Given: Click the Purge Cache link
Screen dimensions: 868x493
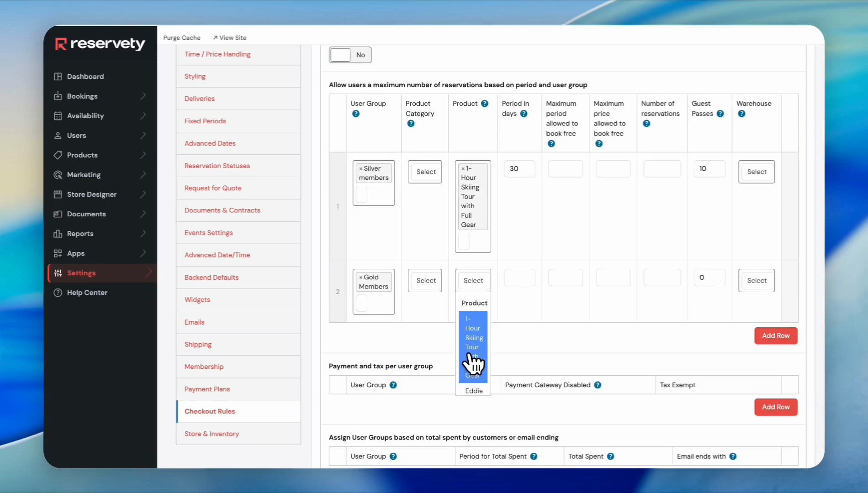Looking at the screenshot, I should click(x=182, y=38).
